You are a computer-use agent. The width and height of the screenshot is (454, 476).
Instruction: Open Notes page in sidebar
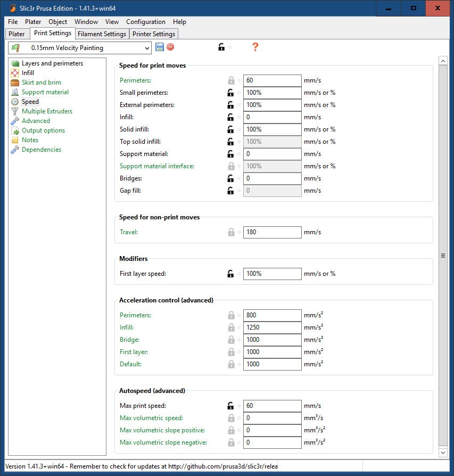click(30, 140)
